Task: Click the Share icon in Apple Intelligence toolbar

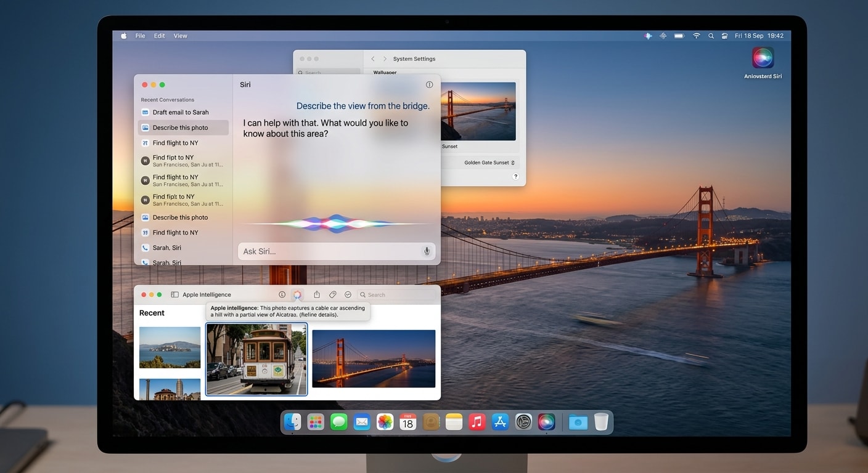Action: (317, 294)
